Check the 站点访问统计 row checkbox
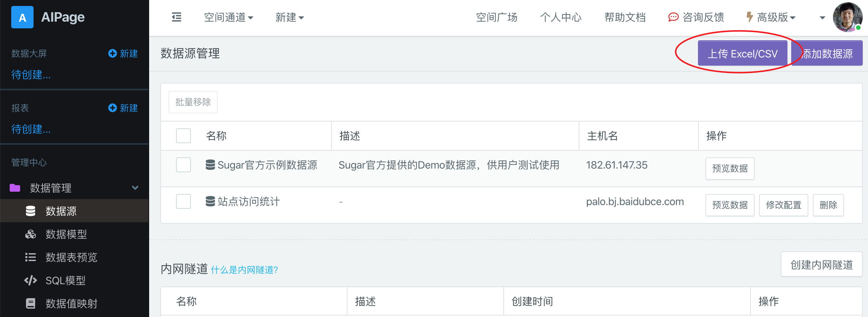 point(183,201)
